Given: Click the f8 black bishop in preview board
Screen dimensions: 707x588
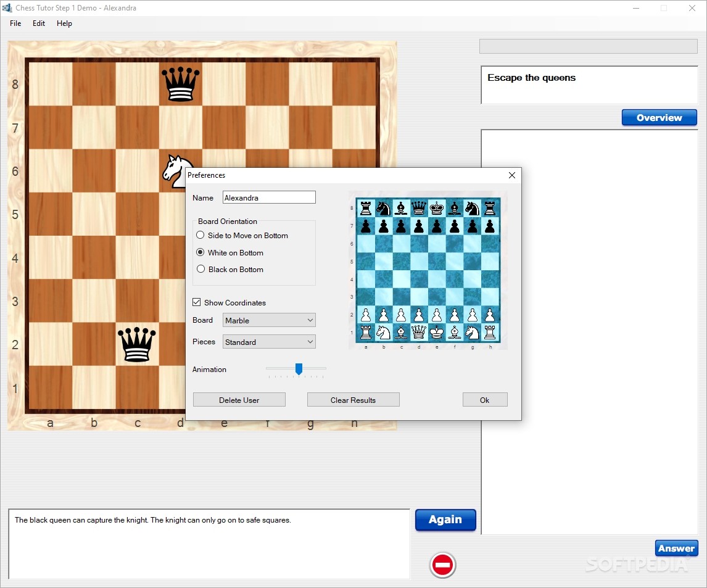Looking at the screenshot, I should pos(455,208).
